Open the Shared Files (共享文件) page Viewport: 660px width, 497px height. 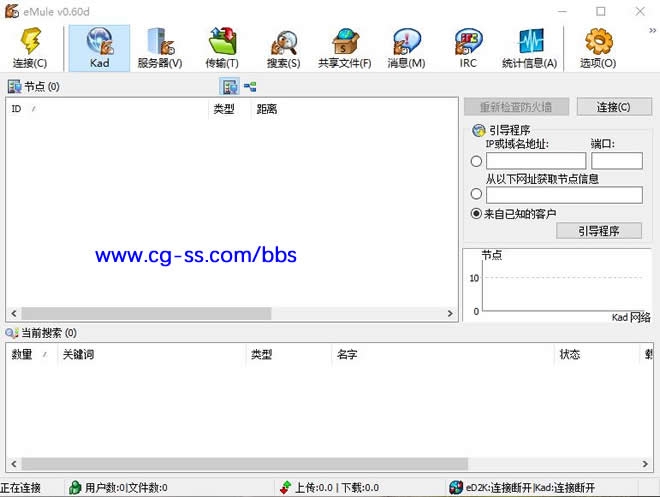pyautogui.click(x=344, y=47)
